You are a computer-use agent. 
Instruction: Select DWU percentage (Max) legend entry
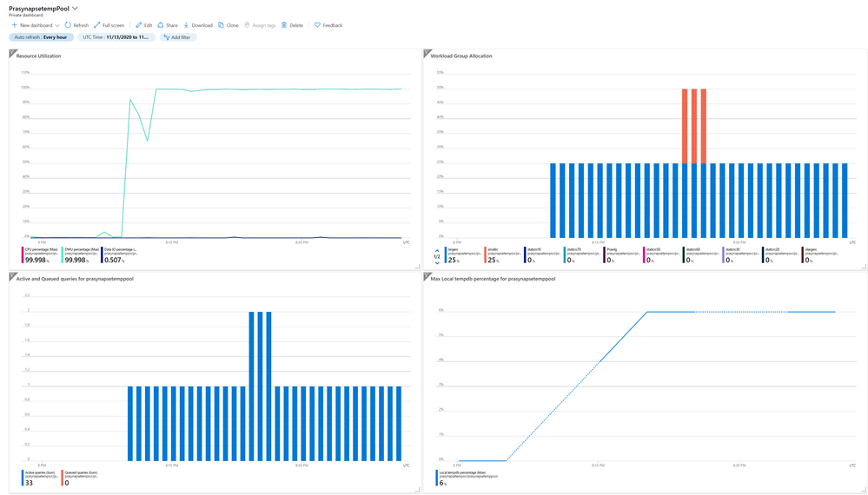(x=81, y=255)
